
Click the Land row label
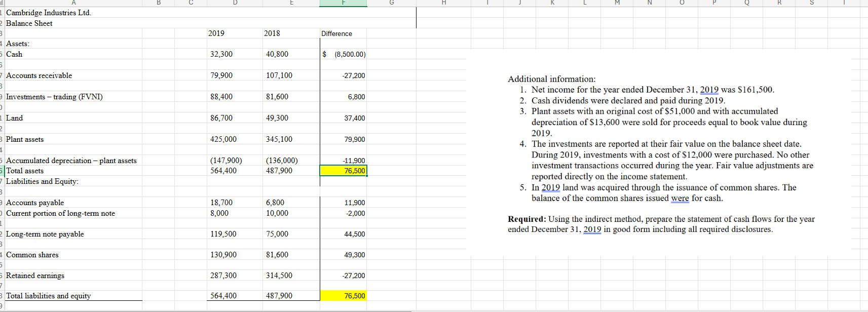14,118
